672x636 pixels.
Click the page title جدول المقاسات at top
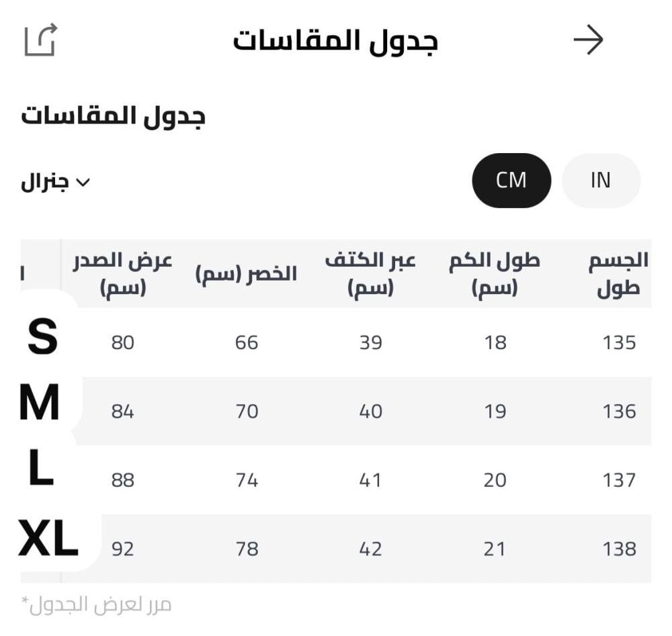(x=335, y=41)
